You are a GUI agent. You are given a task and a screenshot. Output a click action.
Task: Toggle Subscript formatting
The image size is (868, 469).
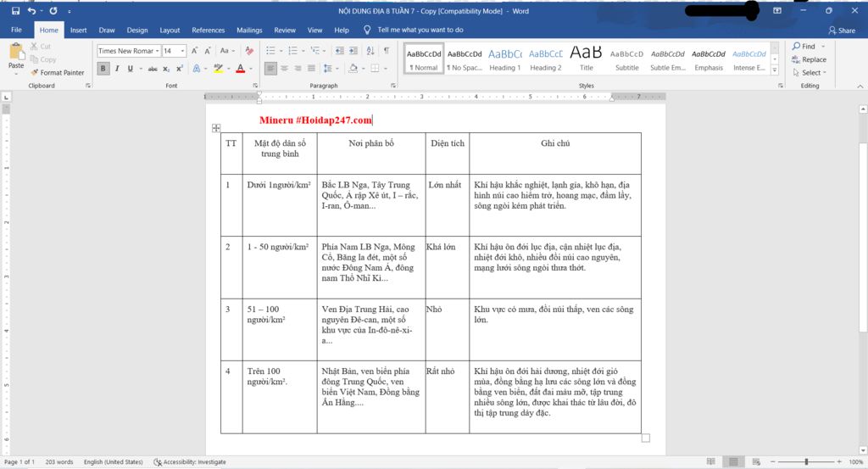click(x=166, y=69)
